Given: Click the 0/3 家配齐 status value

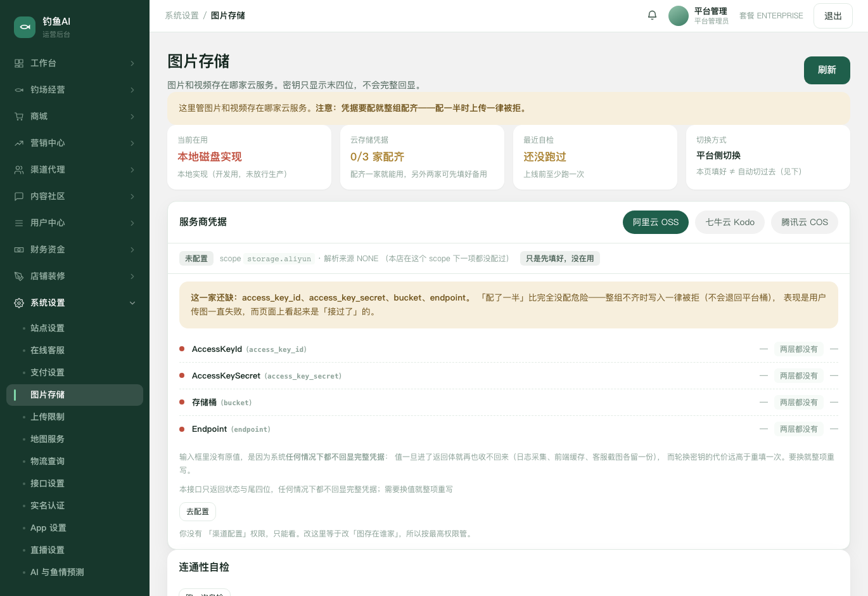Looking at the screenshot, I should pyautogui.click(x=377, y=157).
